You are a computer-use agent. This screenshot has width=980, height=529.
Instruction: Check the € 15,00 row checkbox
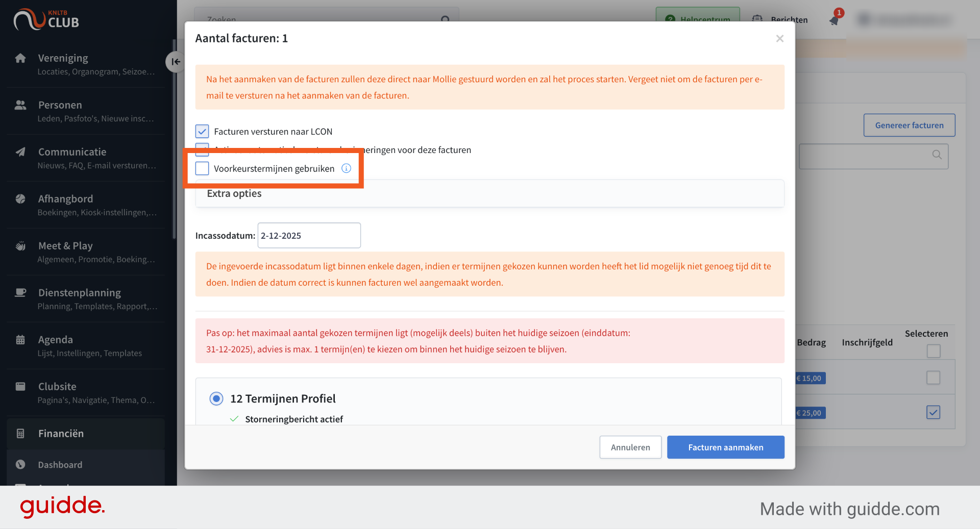tap(934, 377)
